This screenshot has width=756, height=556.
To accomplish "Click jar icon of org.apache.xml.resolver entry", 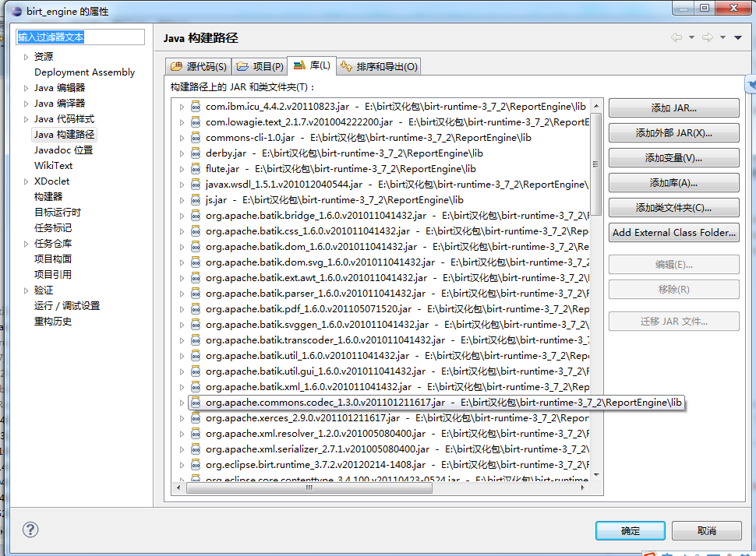I will click(196, 434).
